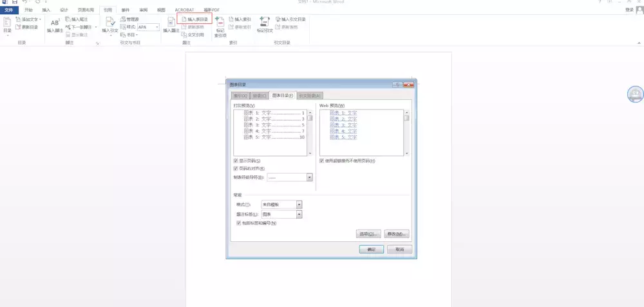Click 插入引文目录 (Insert Table of Authorities)
This screenshot has height=307, width=644.
[x=290, y=19]
